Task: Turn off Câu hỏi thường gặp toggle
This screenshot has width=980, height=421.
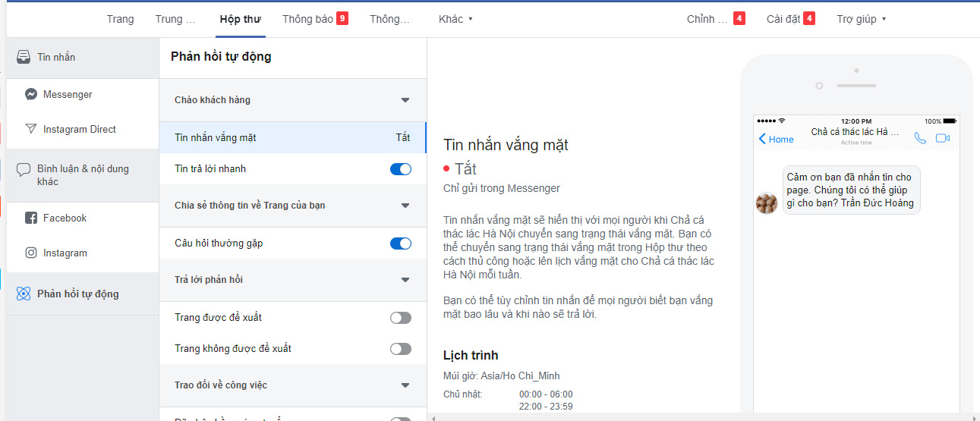Action: 400,243
